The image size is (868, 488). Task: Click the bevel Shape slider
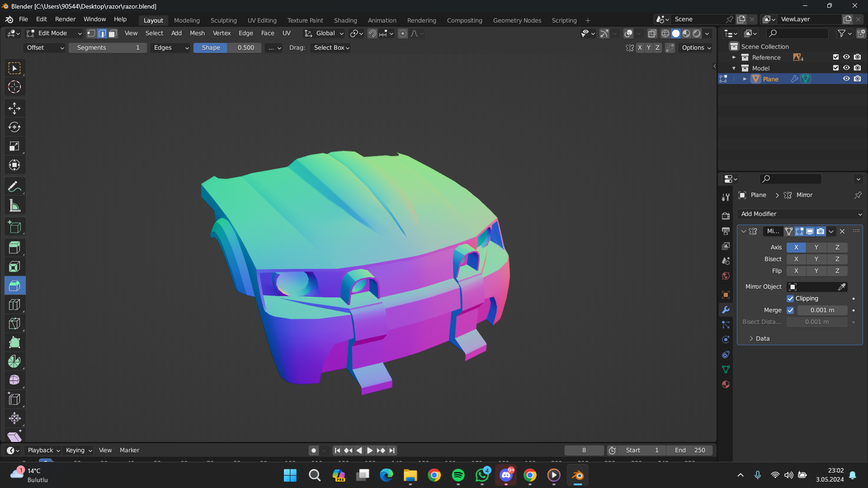(x=227, y=48)
